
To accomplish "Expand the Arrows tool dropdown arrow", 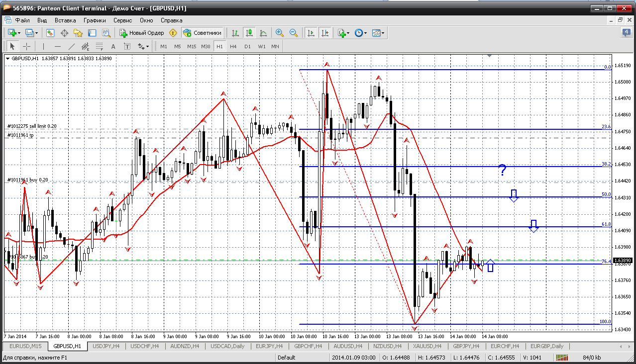I will [148, 46].
